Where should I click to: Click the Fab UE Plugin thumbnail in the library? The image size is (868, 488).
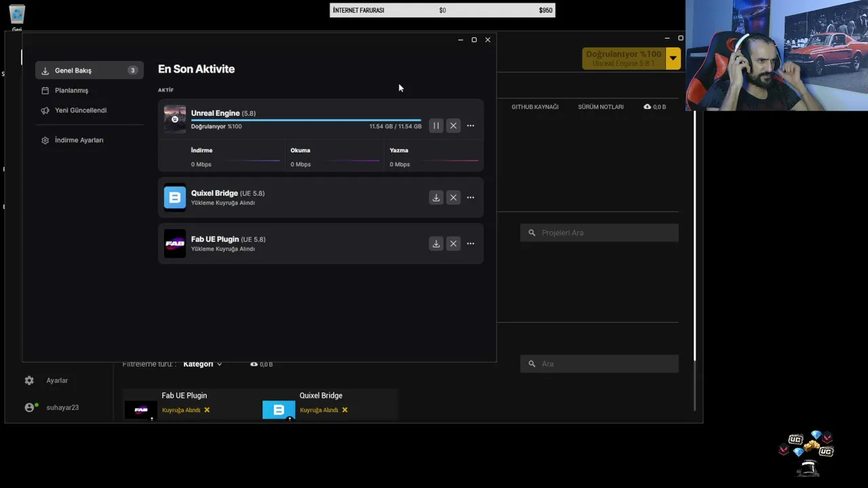141,410
